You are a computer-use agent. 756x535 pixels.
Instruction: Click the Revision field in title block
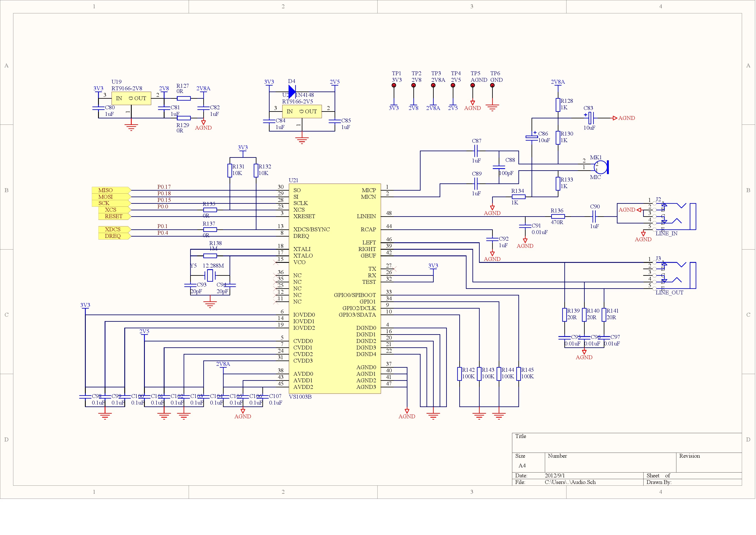click(709, 463)
